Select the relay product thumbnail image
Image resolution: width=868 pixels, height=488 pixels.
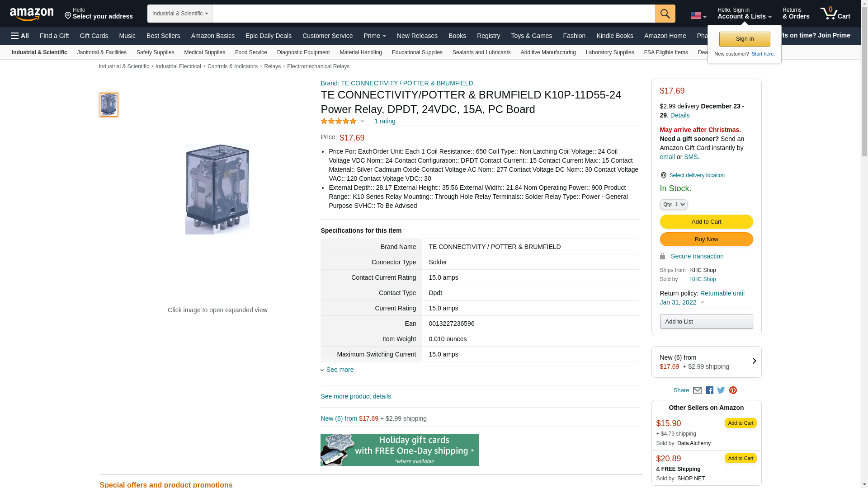(x=109, y=105)
